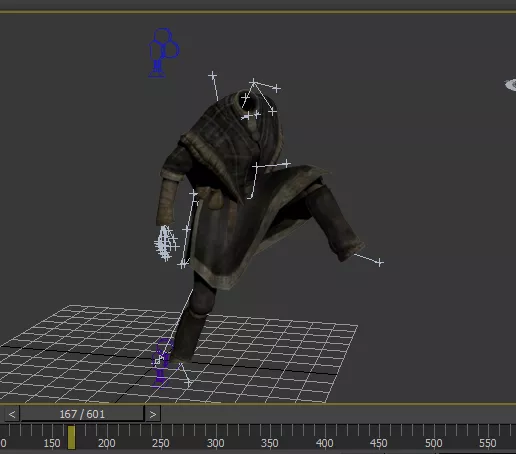Select the blue helper object above the character
Image resolution: width=516 pixels, height=454 pixels.
tap(163, 53)
